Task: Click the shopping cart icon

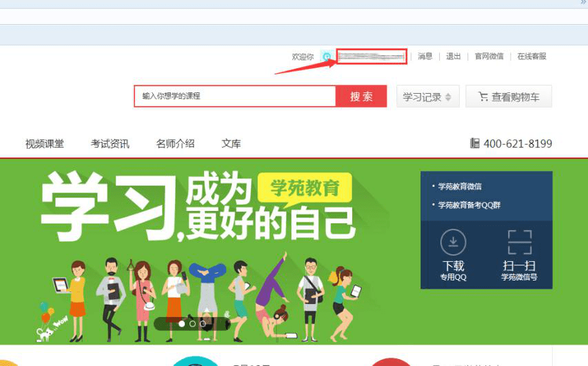Action: point(483,96)
